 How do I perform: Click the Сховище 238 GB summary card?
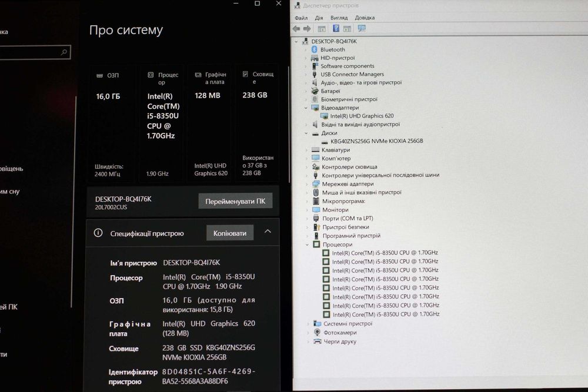point(258,123)
